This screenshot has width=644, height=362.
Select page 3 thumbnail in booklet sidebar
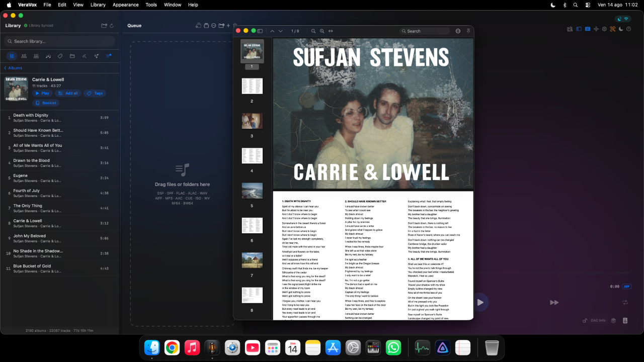coord(252,121)
